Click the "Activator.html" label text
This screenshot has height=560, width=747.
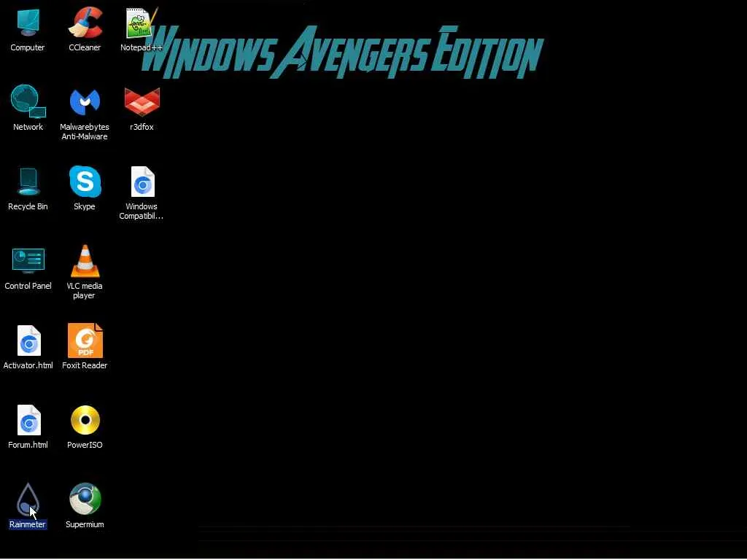[x=28, y=365]
